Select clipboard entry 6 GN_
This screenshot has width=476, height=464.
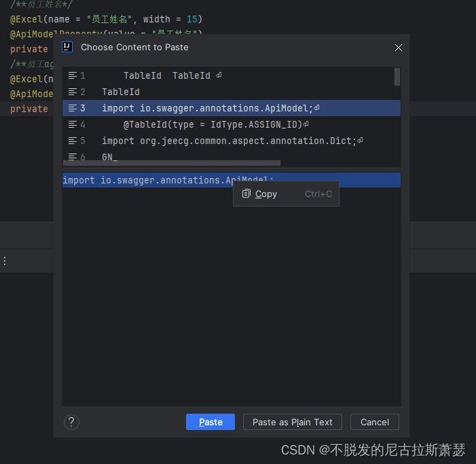click(232, 156)
